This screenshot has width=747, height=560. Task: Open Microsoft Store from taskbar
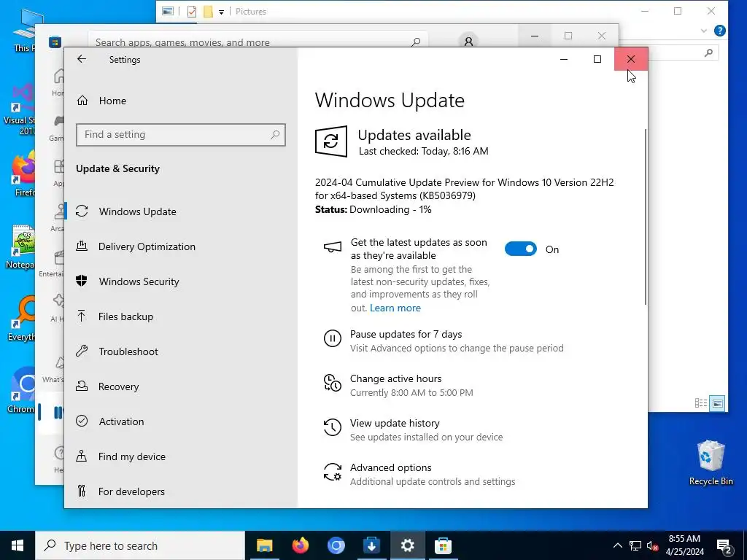point(443,545)
